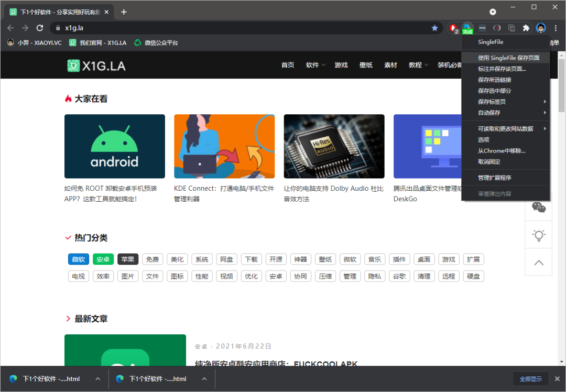Open 选项 in the extension menu
The width and height of the screenshot is (566, 392).
pos(506,140)
